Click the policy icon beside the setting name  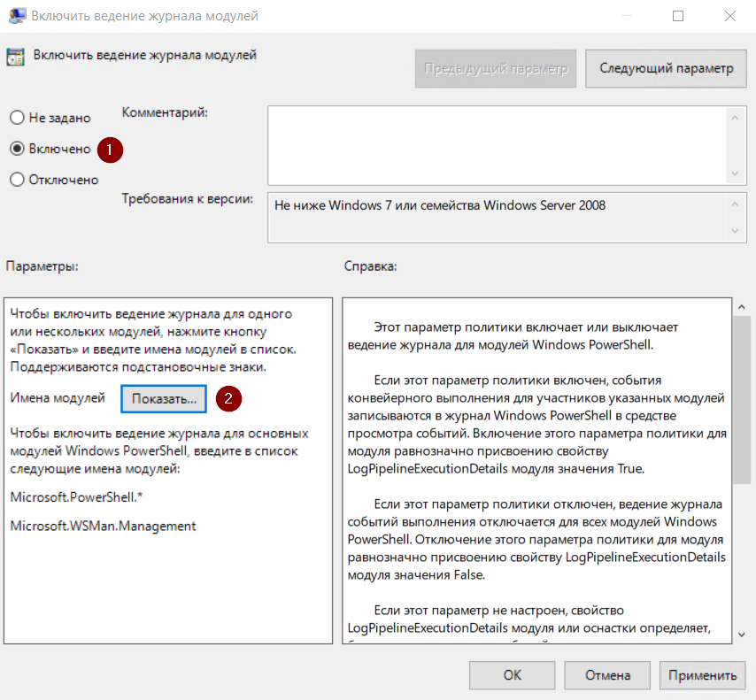coord(15,57)
